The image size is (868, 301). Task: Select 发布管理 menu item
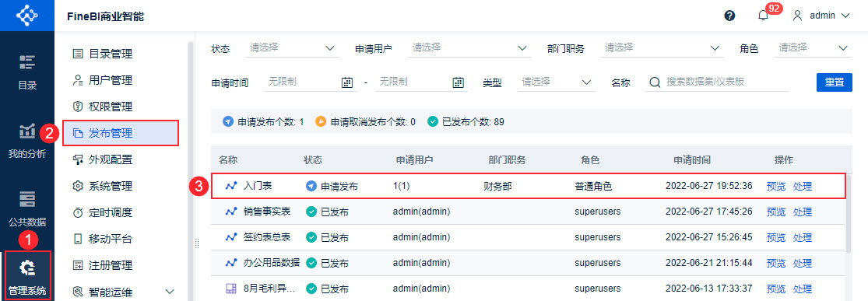pyautogui.click(x=120, y=133)
